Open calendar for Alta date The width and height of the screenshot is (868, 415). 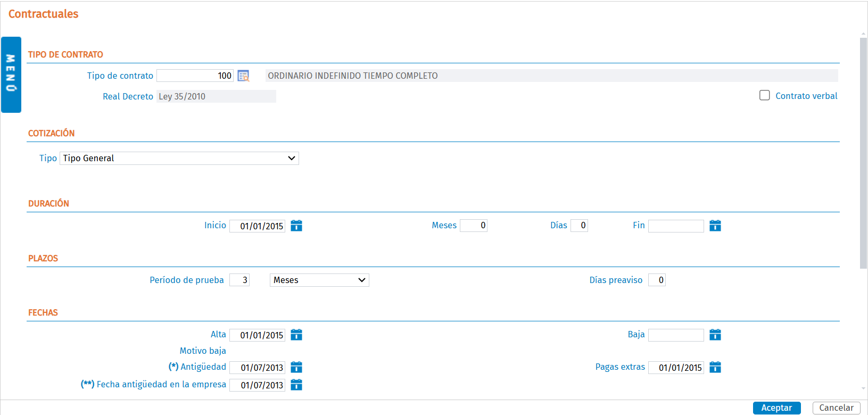click(x=296, y=335)
